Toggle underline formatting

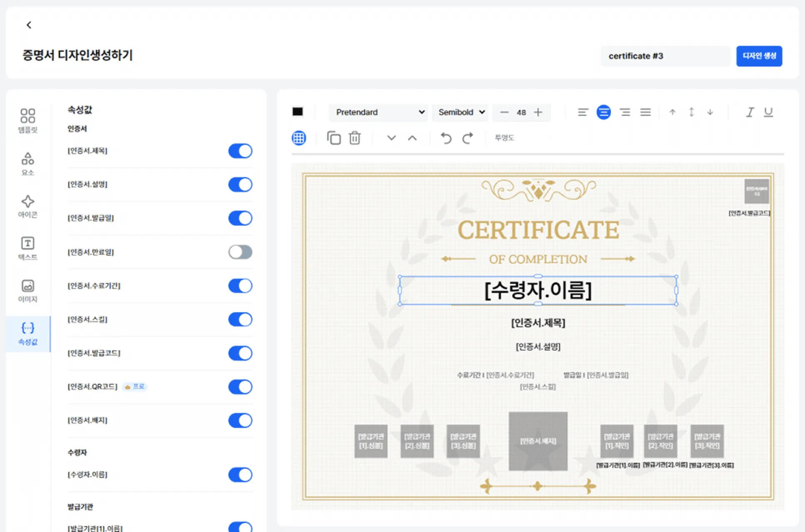click(x=768, y=112)
